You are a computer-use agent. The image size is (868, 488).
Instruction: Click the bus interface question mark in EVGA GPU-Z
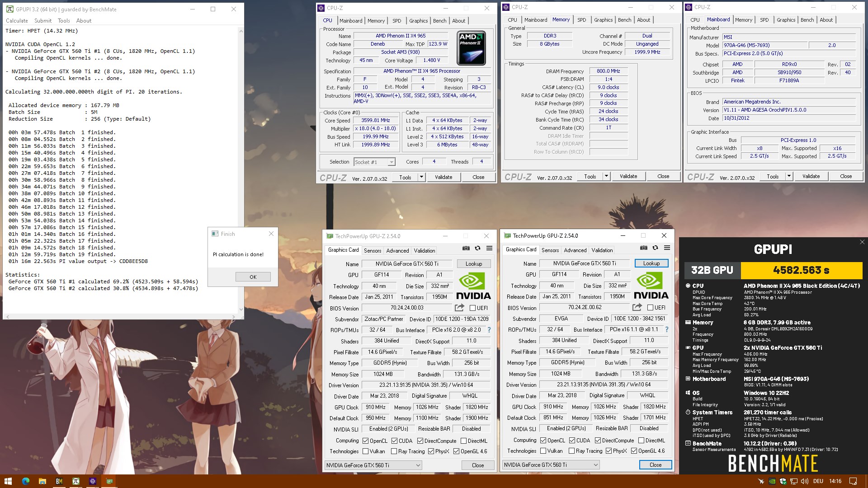click(x=667, y=329)
